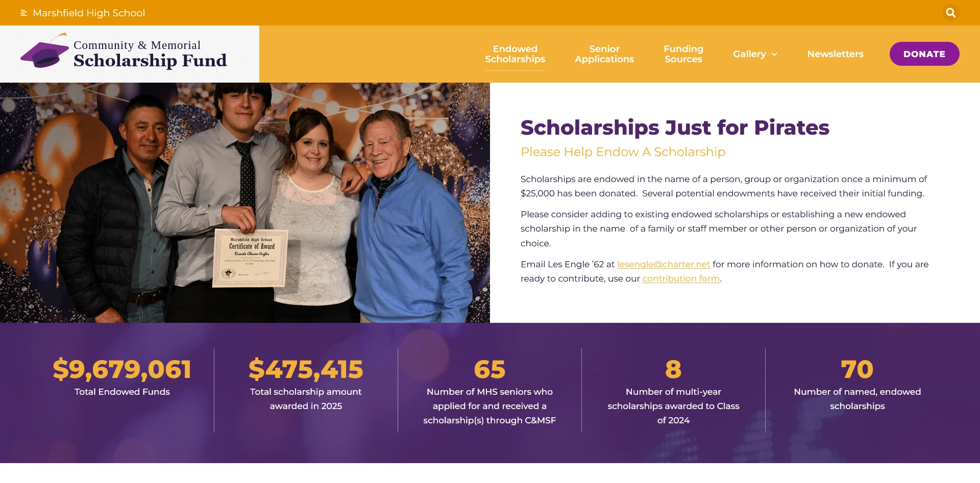
Task: Go to Senior Applications page
Action: [x=604, y=54]
